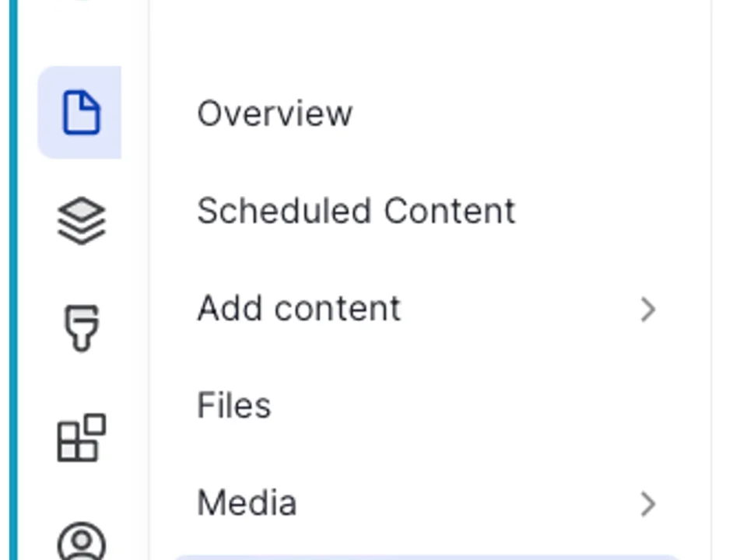747x560 pixels.
Task: Select Scheduled Content in the menu
Action: click(355, 211)
